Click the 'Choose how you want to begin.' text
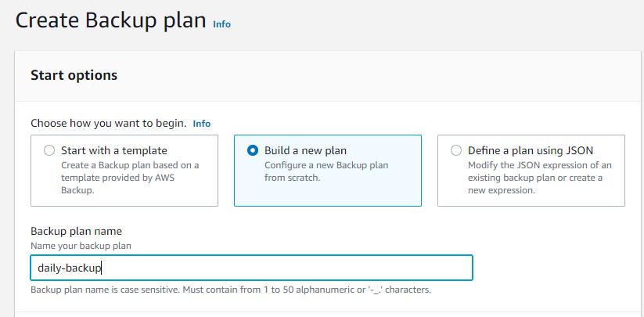The image size is (644, 317). [x=108, y=124]
